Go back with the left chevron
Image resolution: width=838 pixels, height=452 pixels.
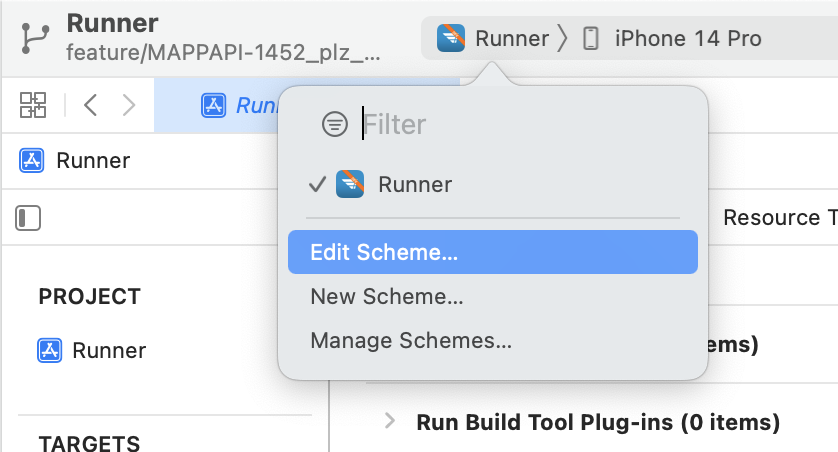[90, 105]
